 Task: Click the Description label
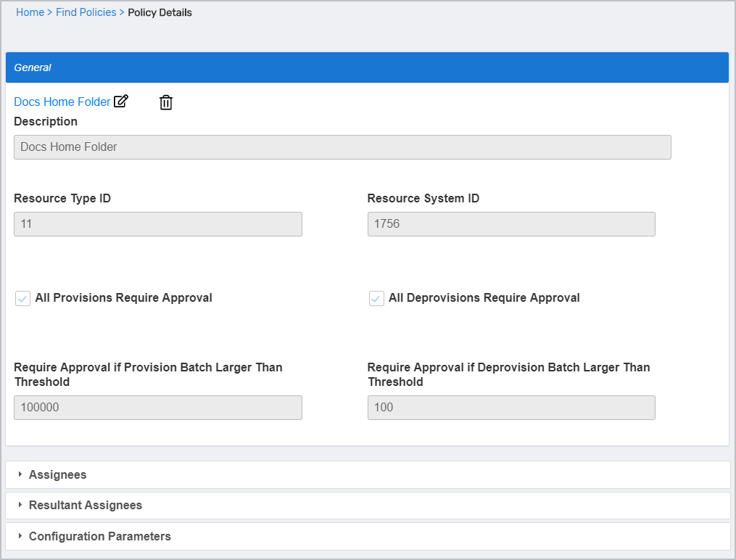46,121
